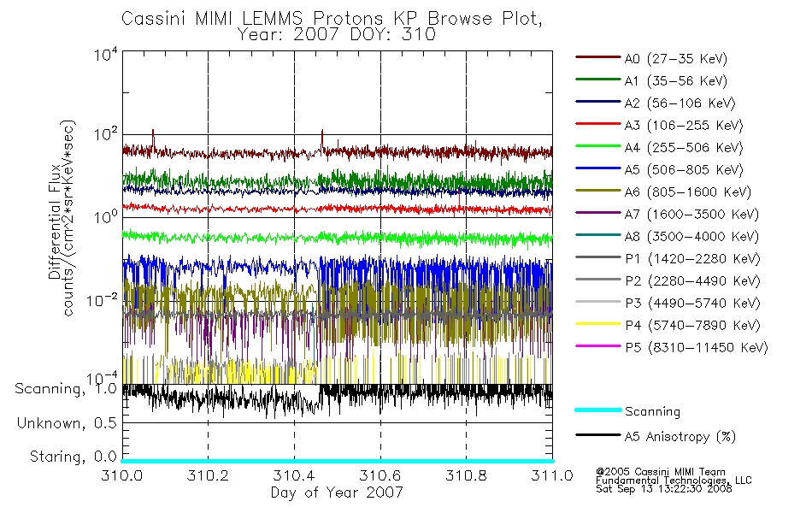812x513 pixels.
Task: Click the Scanning, 1.0 axis label
Action: [x=66, y=389]
